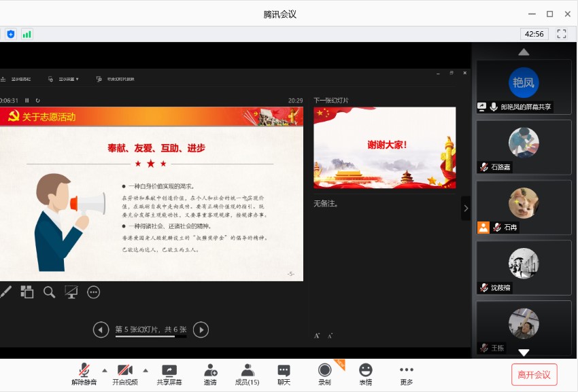Click the 邀请 invite icon
Screen dimensions: 578x392
[x=210, y=374]
